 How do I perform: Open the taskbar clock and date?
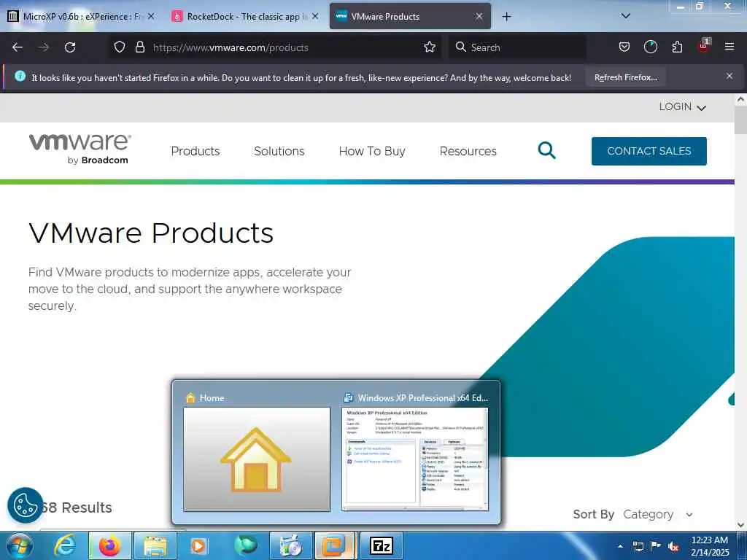[x=710, y=546]
